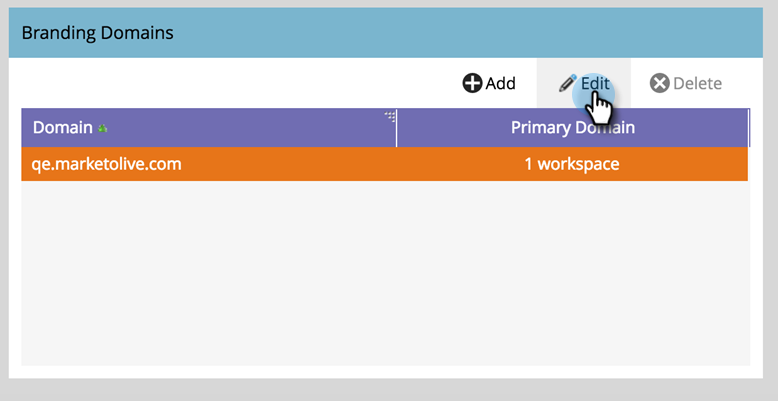This screenshot has height=401, width=778.
Task: Click the plus circle icon beside Add
Action: click(472, 83)
